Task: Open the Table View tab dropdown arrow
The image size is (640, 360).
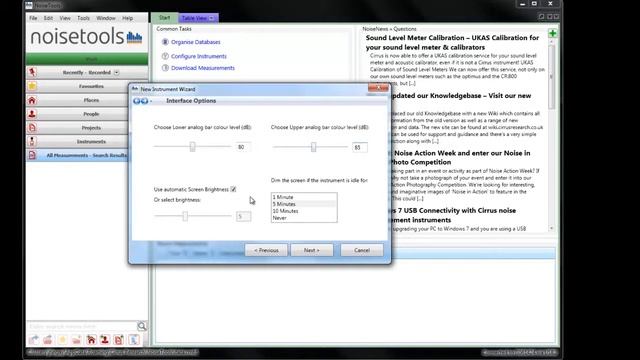Action: pyautogui.click(x=211, y=18)
